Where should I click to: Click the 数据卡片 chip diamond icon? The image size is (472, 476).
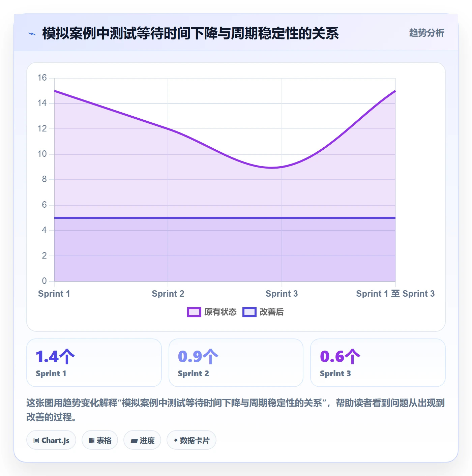(x=176, y=440)
